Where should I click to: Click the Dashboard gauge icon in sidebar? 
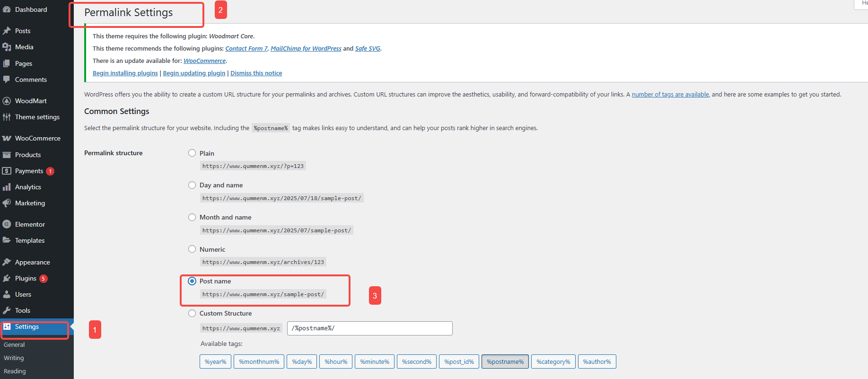(x=7, y=9)
